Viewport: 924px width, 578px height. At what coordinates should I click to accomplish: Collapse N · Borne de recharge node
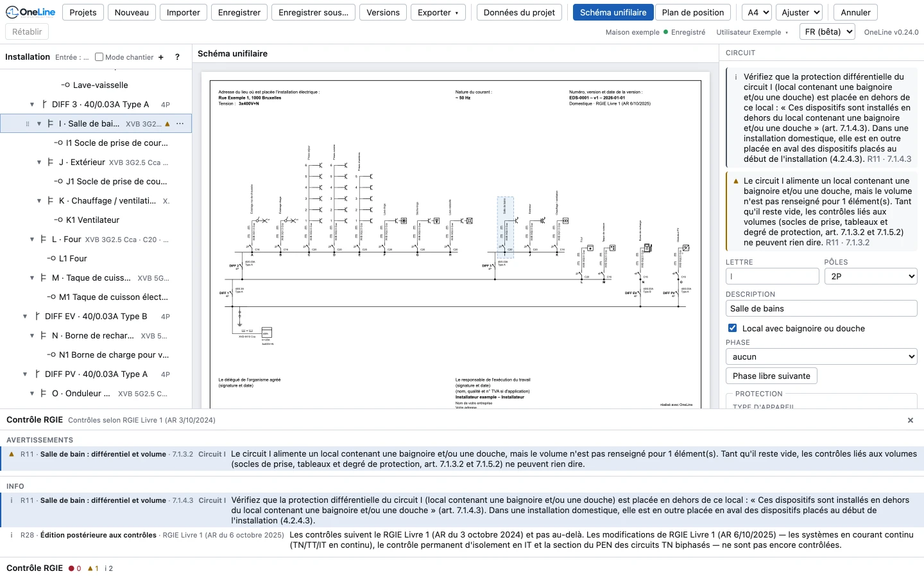coord(32,336)
